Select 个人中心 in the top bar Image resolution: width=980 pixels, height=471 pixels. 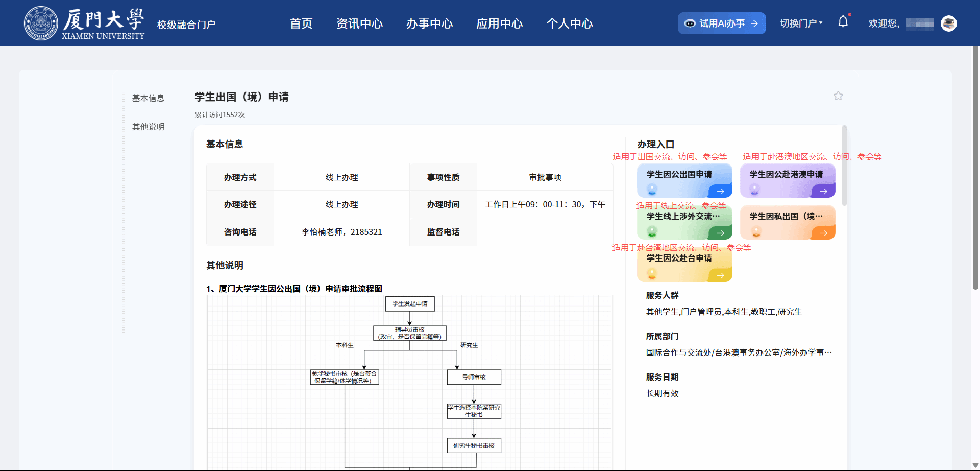click(x=569, y=23)
